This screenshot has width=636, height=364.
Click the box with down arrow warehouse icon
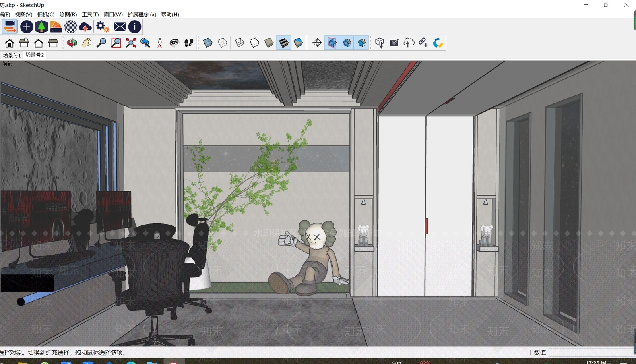380,43
